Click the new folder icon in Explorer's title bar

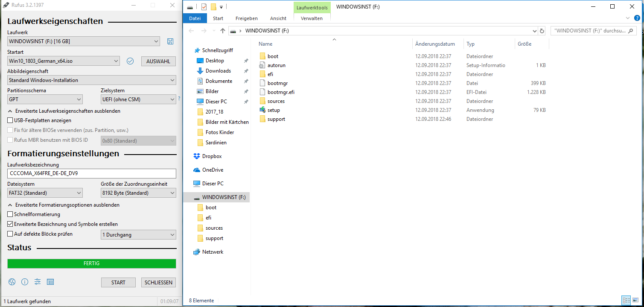pyautogui.click(x=213, y=6)
